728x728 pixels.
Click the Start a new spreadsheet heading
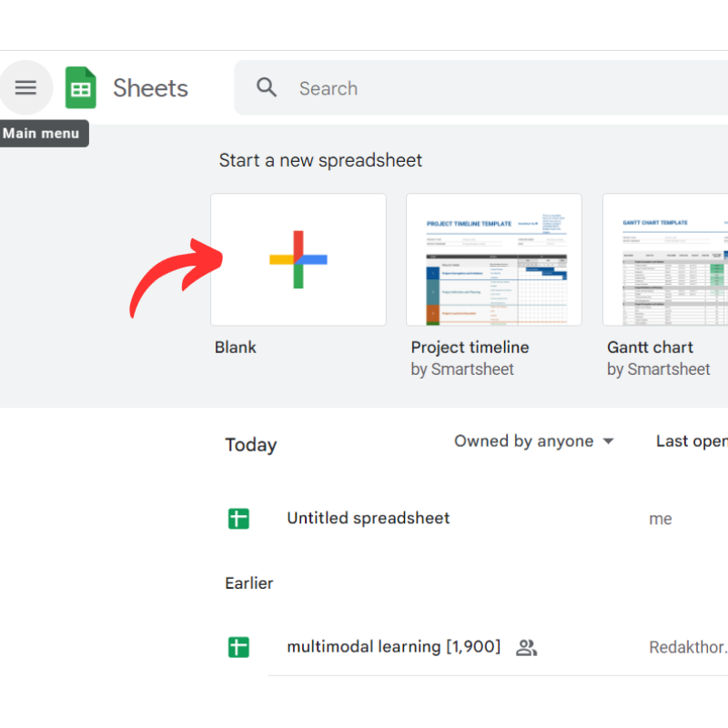click(320, 161)
